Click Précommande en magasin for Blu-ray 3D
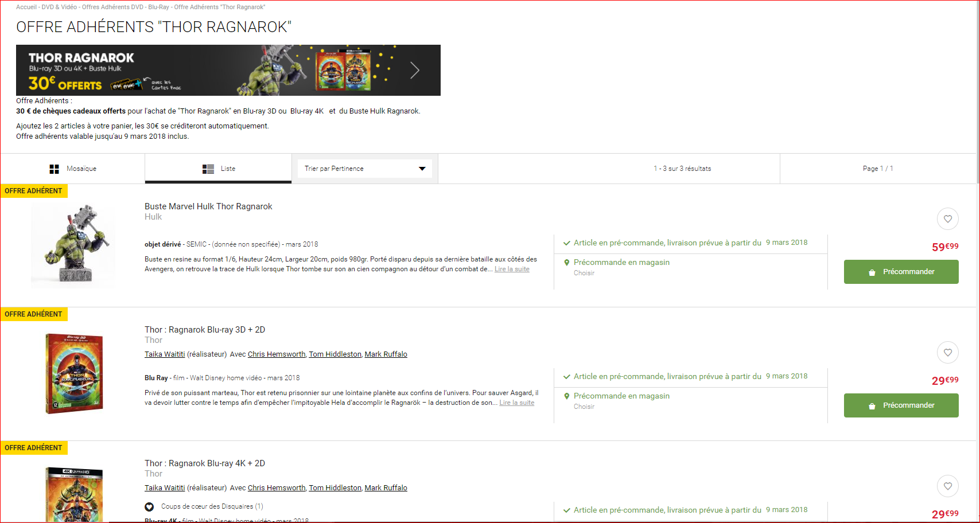 pos(621,396)
